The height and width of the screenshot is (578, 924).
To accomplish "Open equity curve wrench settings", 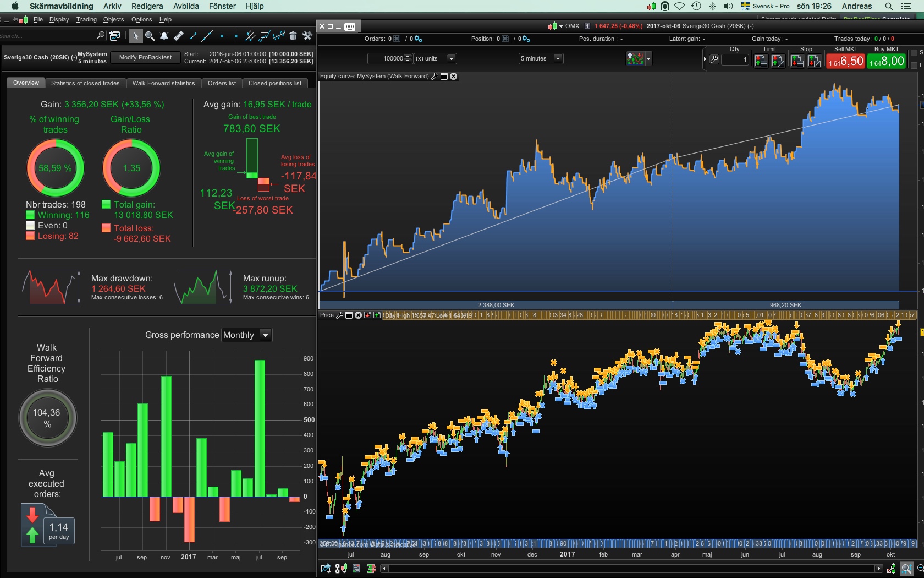I will click(435, 77).
